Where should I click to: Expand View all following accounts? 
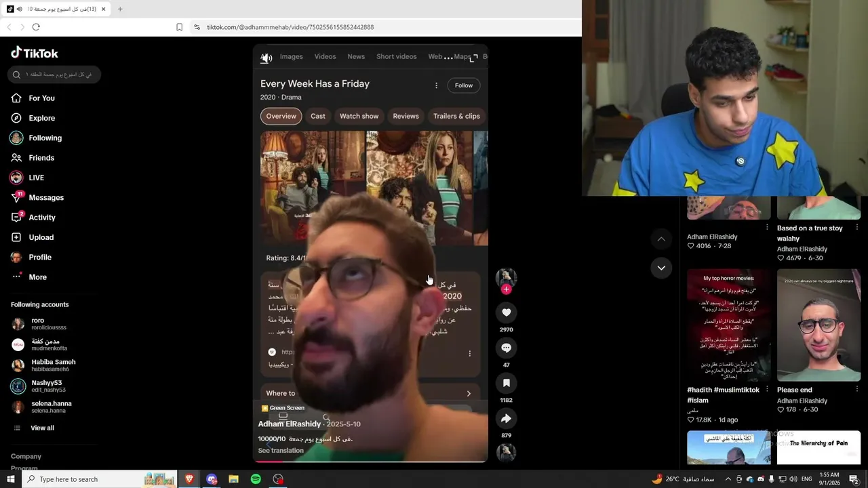coord(42,428)
